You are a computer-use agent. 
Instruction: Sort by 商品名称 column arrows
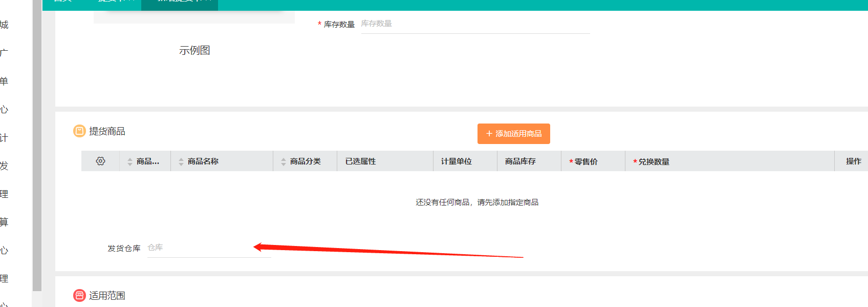click(181, 161)
